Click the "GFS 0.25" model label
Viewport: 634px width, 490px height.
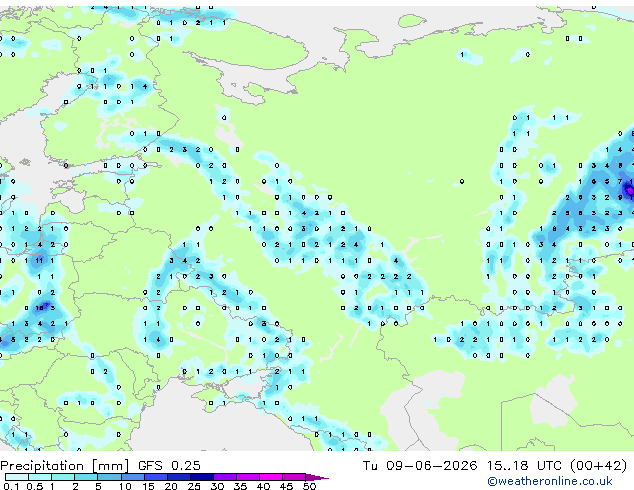pyautogui.click(x=169, y=466)
